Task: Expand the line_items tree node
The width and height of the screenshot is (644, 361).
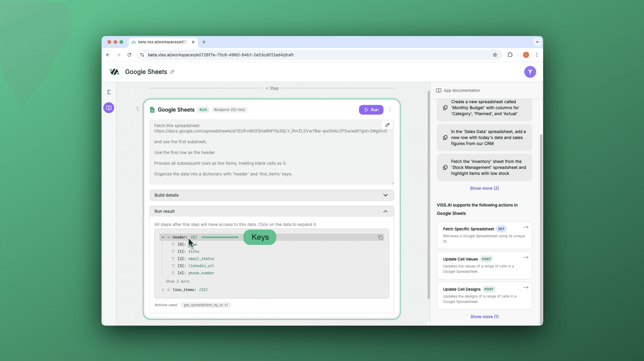Action: 163,290
